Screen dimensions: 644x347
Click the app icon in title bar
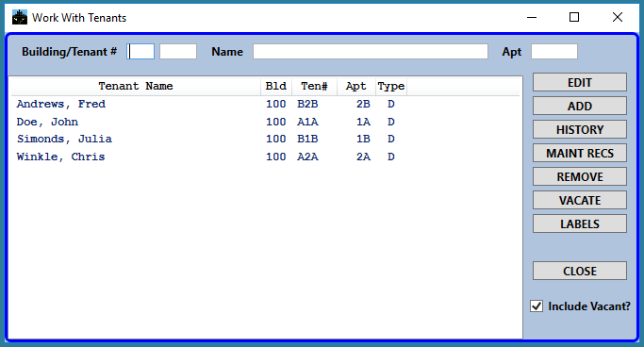click(x=19, y=17)
